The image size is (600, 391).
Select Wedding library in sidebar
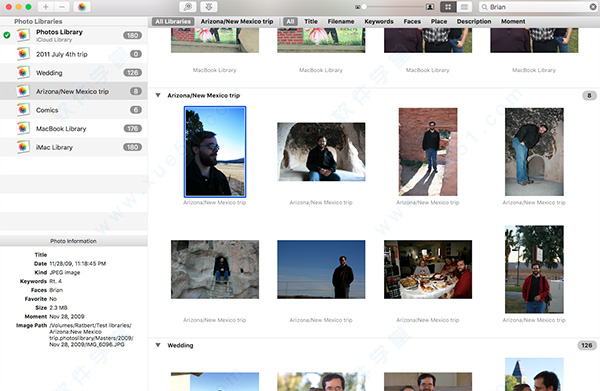[73, 73]
